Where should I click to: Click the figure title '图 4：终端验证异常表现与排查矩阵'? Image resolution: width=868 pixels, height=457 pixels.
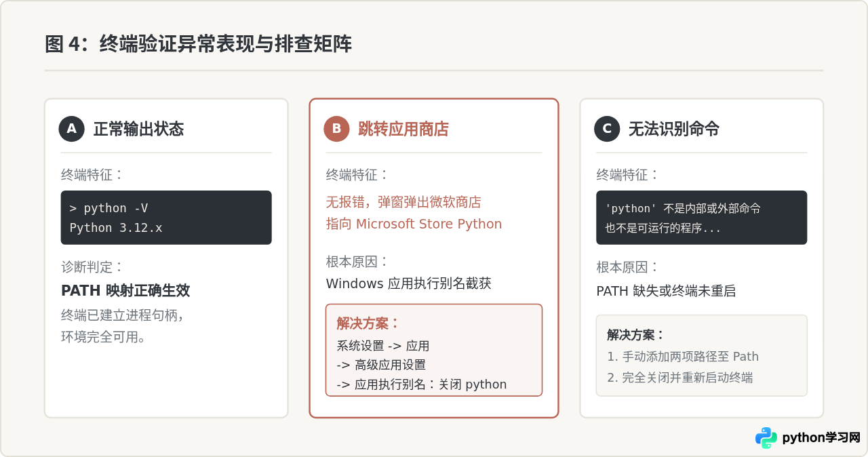point(198,45)
